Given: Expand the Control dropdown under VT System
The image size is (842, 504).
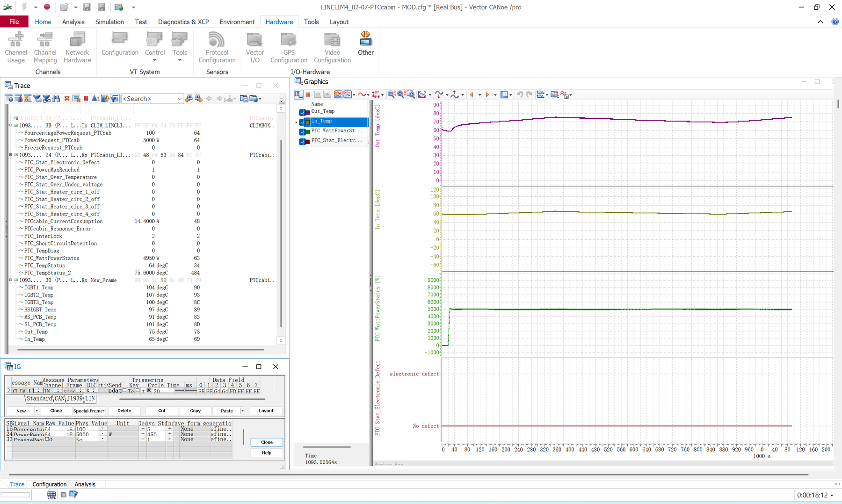Looking at the screenshot, I should click(x=155, y=60).
